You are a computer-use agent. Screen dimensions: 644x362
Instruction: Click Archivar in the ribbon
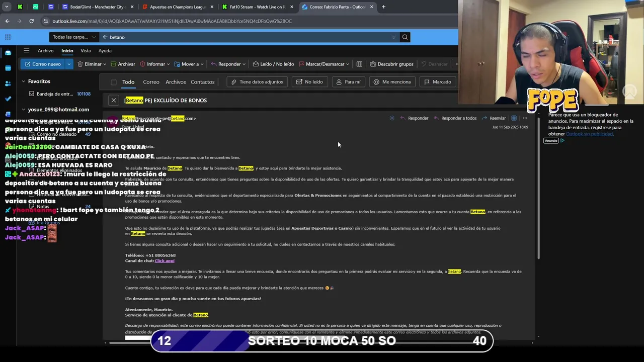[x=122, y=64]
